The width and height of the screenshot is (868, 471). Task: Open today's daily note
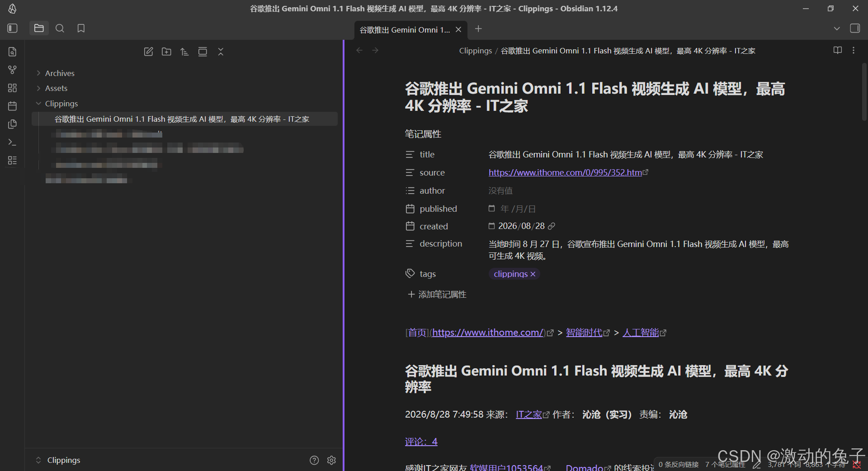pos(12,106)
